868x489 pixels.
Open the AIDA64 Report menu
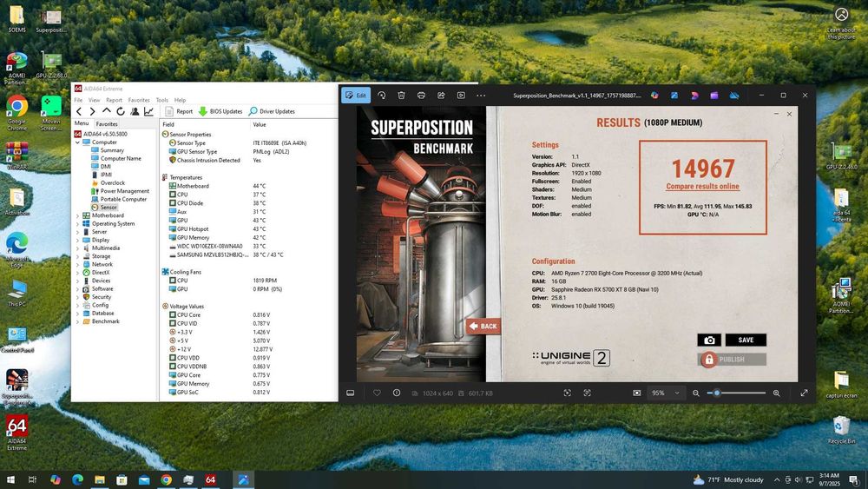pyautogui.click(x=114, y=100)
